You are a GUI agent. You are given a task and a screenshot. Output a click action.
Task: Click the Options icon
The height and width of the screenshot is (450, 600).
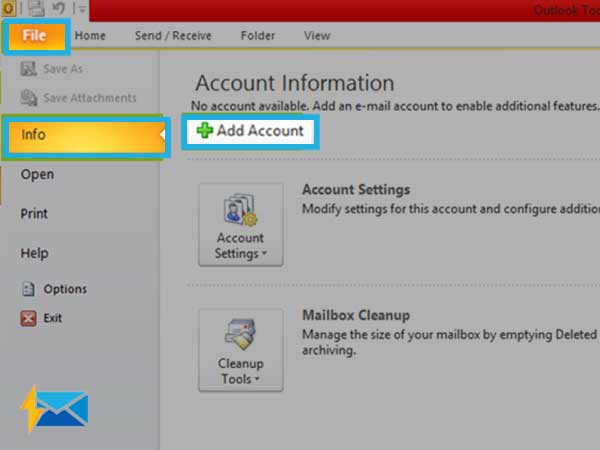28,289
